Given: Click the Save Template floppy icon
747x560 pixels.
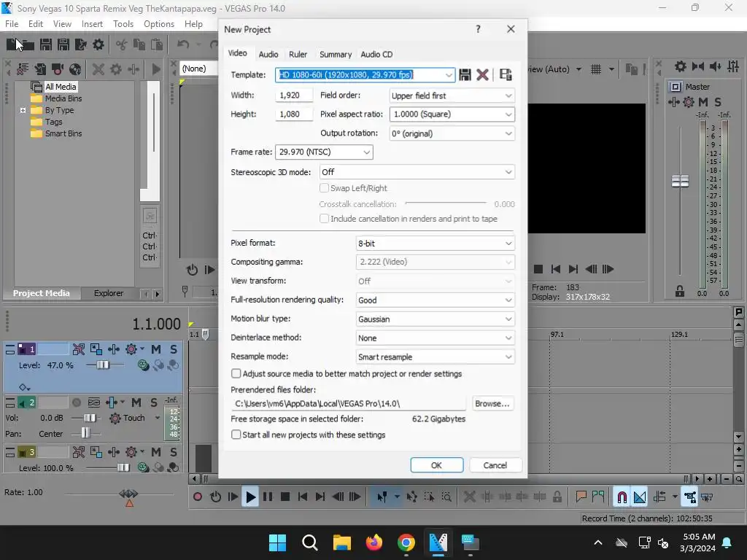Looking at the screenshot, I should click(x=465, y=75).
